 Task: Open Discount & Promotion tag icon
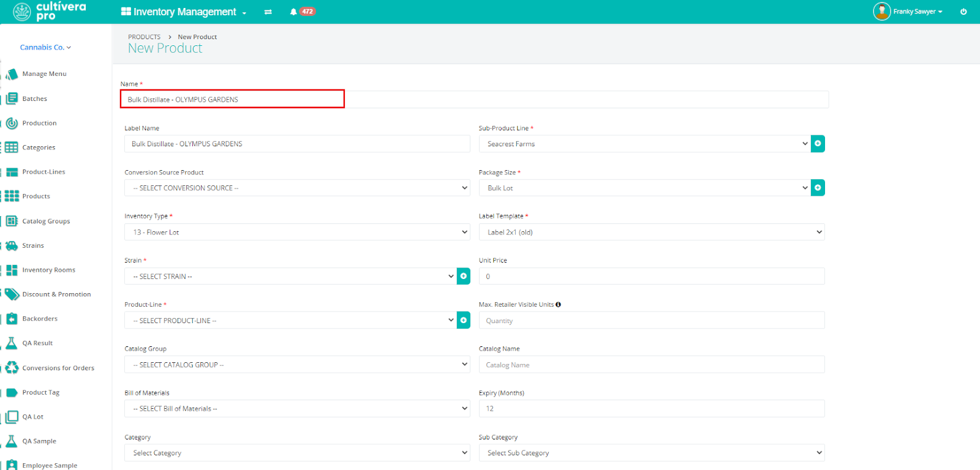click(12, 294)
